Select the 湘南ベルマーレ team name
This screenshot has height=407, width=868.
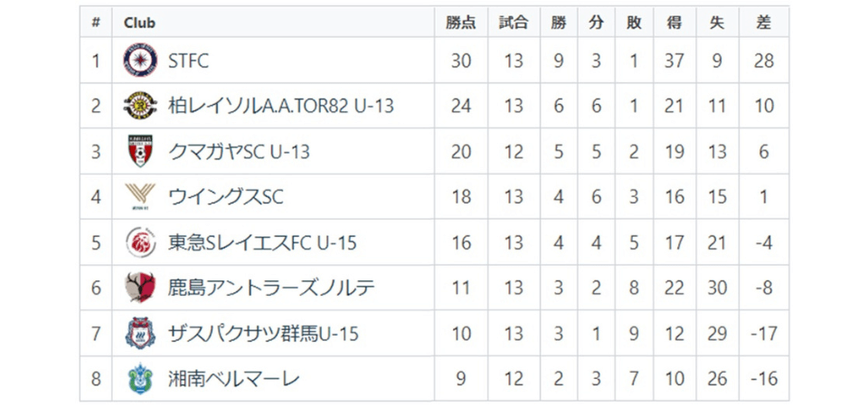click(x=233, y=378)
